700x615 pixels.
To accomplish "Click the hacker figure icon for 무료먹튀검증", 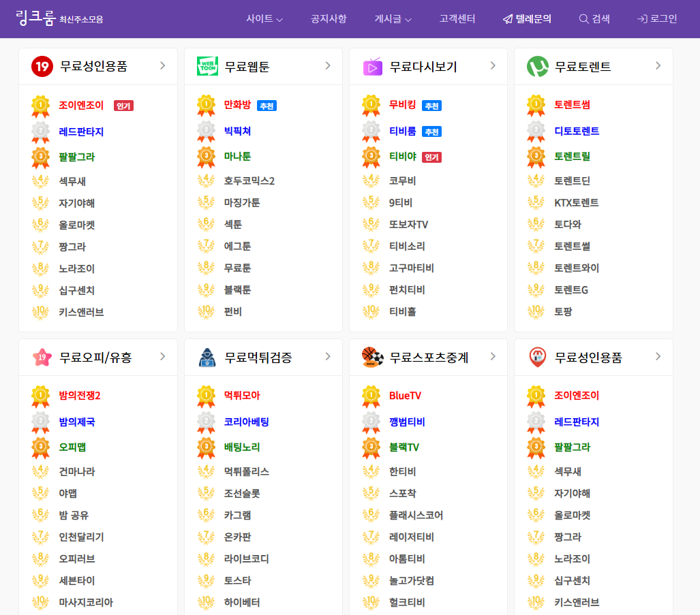I will pos(207,358).
